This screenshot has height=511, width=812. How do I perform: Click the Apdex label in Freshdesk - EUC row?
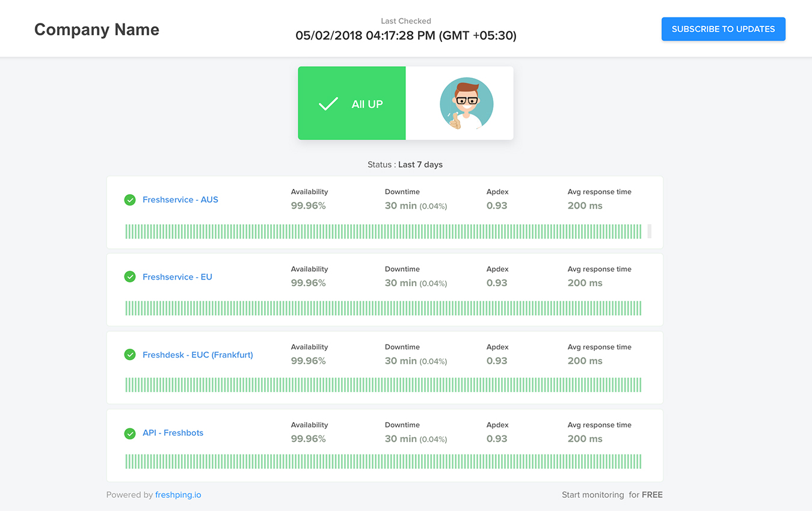click(x=497, y=347)
